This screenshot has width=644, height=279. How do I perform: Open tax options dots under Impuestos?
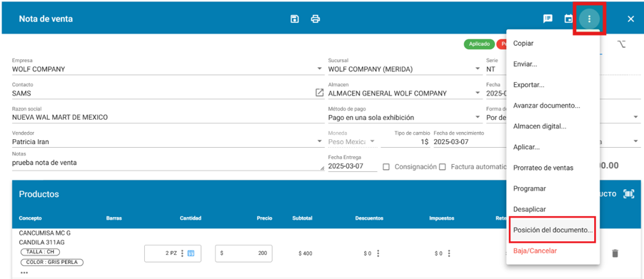tap(449, 253)
